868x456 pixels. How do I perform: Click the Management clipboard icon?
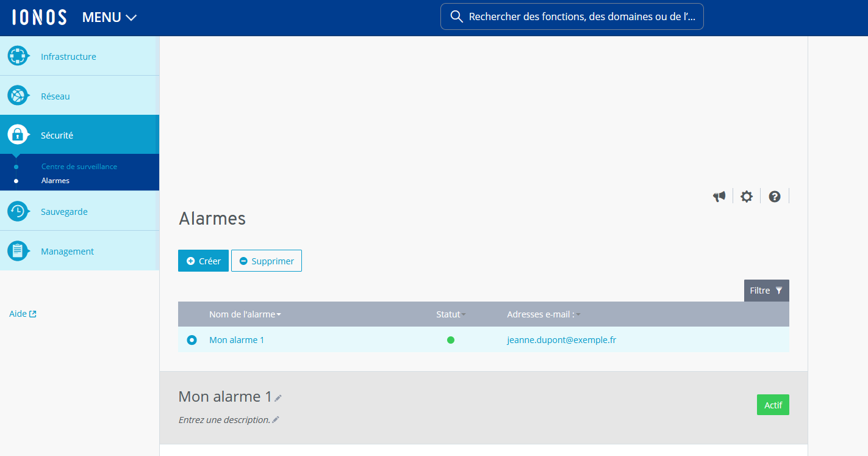(18, 251)
